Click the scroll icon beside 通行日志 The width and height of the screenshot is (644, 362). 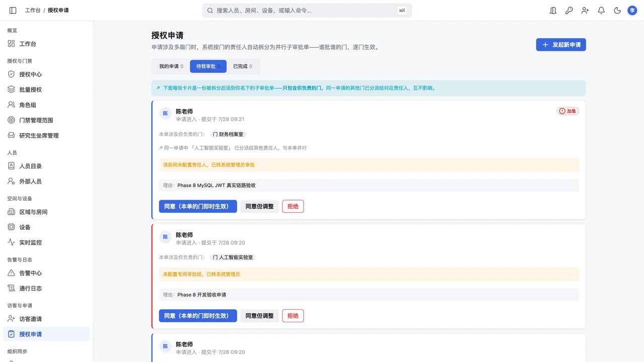point(11,288)
